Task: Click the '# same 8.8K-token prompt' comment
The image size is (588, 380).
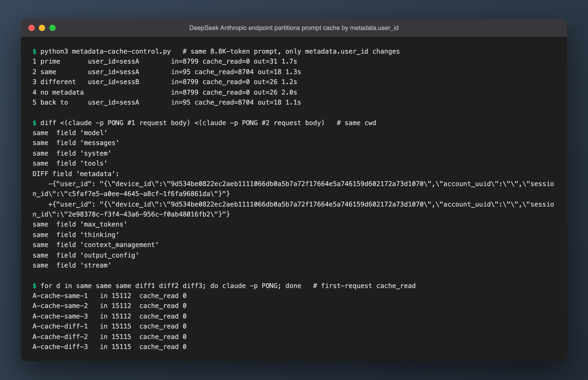Action: (x=291, y=51)
